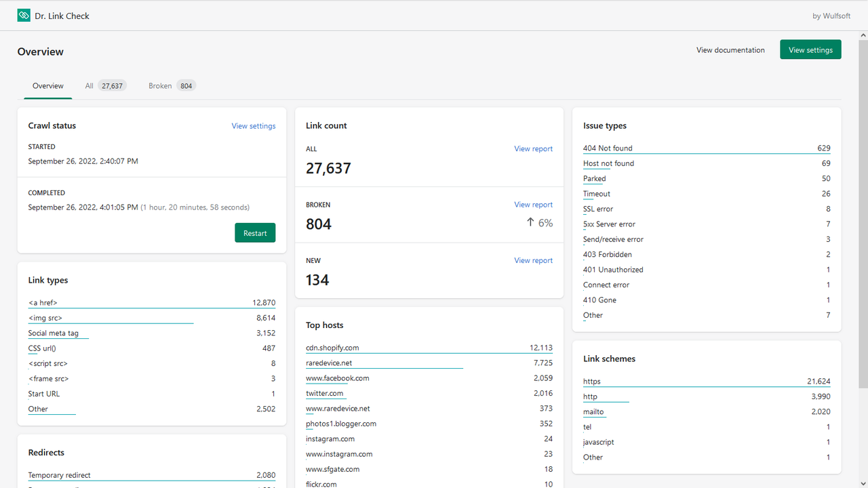Click the 6% upward arrow indicator
Screen dimensions: 868x488
coord(539,222)
